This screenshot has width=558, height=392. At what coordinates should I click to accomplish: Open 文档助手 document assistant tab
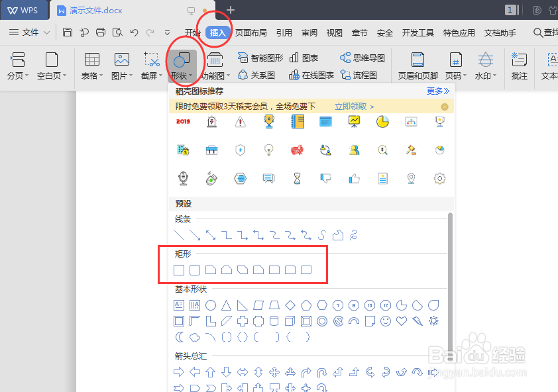pos(500,32)
